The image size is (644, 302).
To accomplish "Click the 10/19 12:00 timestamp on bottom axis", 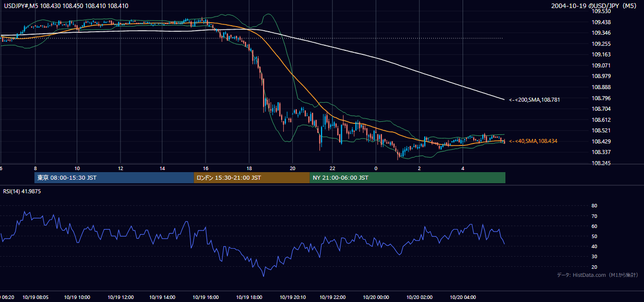I will pyautogui.click(x=120, y=297).
